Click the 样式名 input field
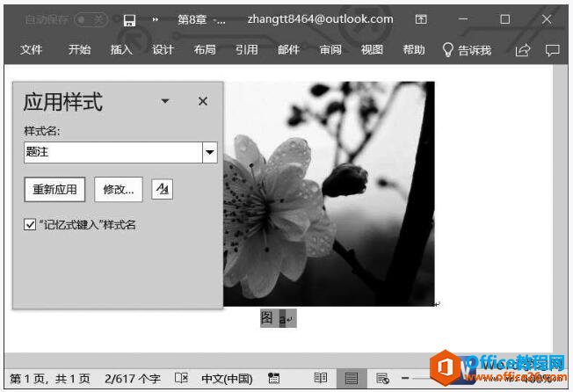Viewport: 573px width, 392px height. coord(113,152)
